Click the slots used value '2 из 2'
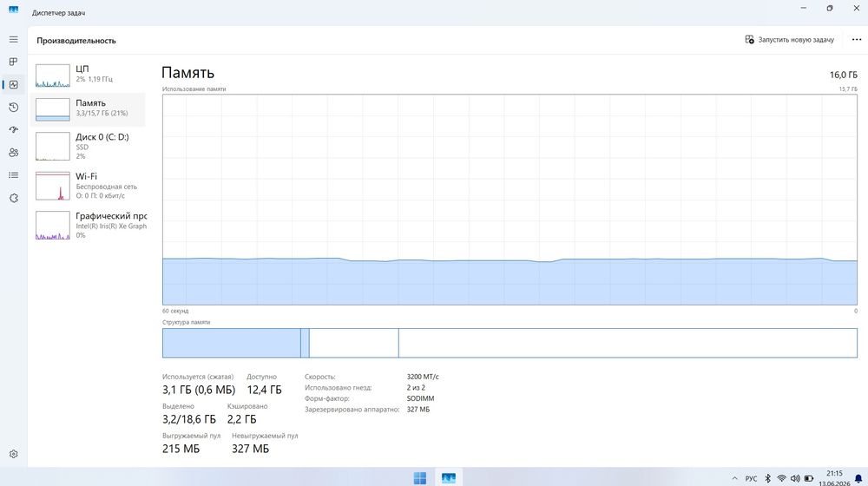 [416, 387]
